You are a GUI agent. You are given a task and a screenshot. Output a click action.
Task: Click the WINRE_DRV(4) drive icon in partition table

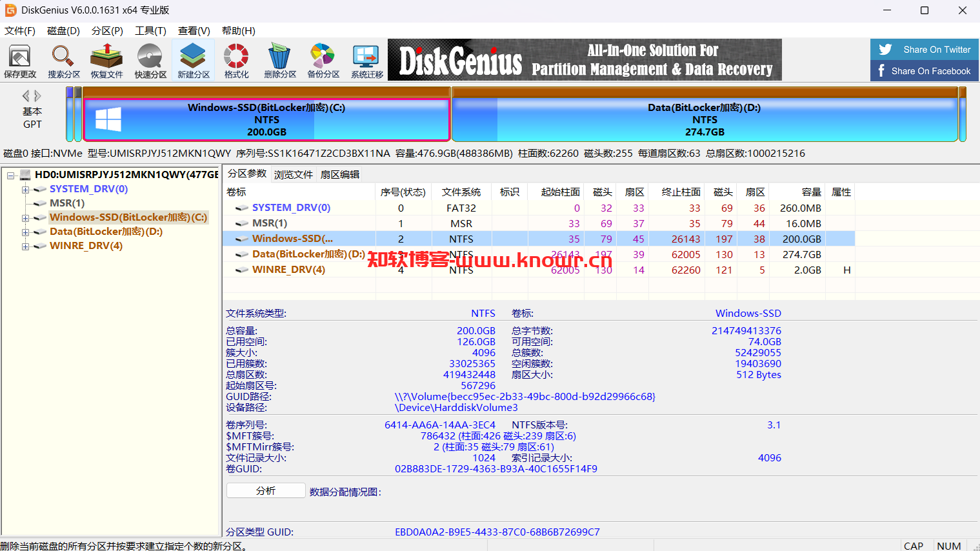(242, 270)
